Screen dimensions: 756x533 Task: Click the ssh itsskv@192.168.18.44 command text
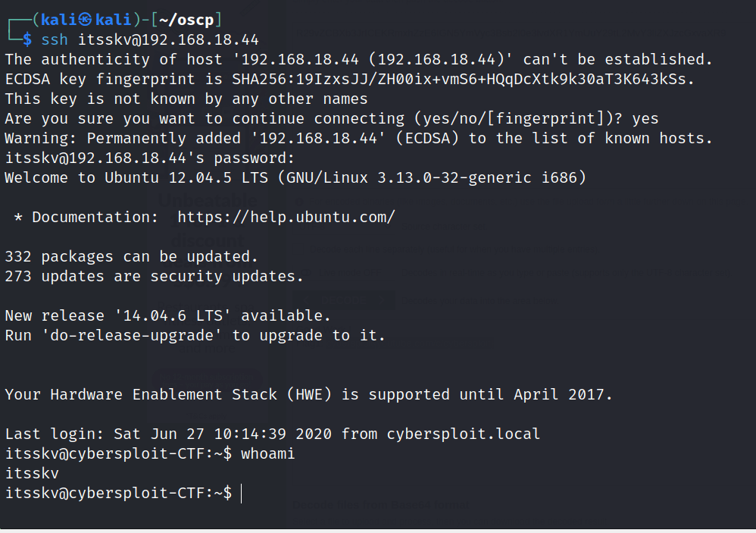[150, 39]
